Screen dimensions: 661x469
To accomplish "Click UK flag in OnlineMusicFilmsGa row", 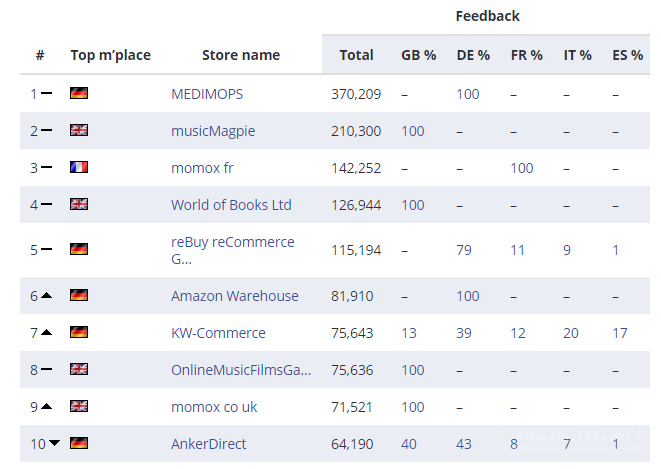I will [x=79, y=369].
